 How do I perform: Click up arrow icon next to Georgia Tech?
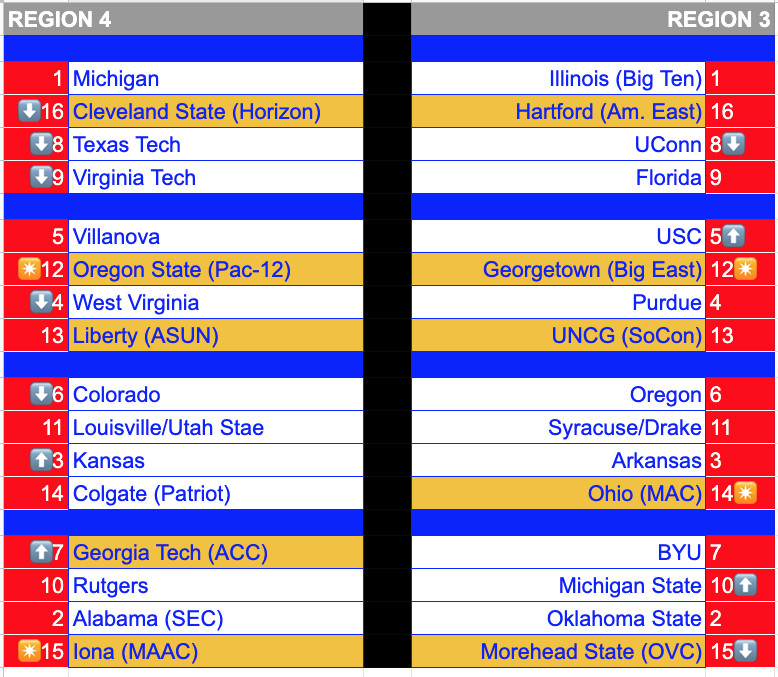point(41,552)
